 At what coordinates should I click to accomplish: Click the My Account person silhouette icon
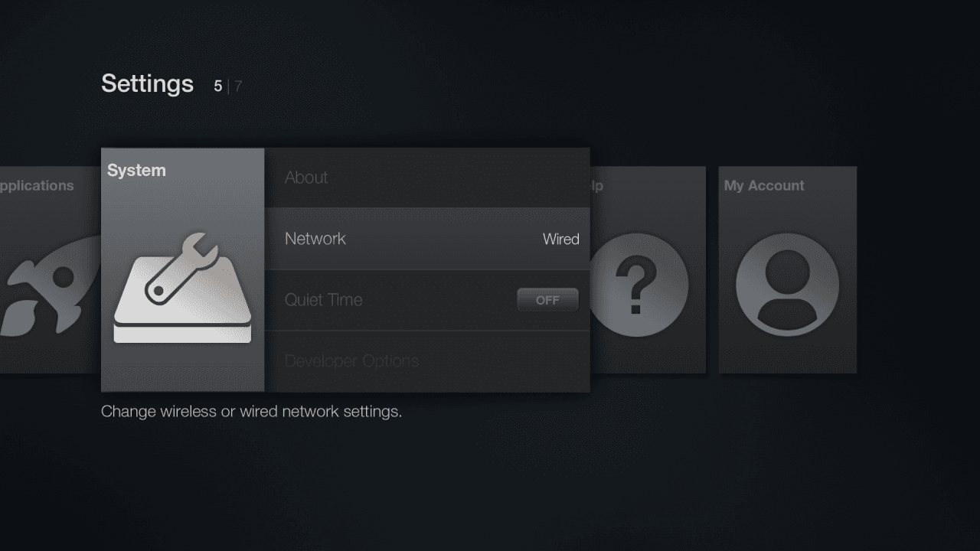pos(787,285)
